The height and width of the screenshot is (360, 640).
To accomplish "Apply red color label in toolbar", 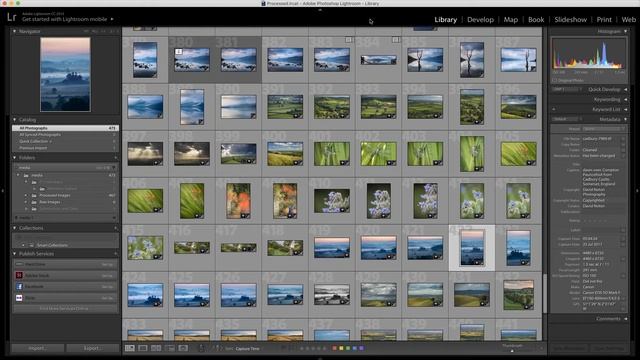I will click(335, 348).
